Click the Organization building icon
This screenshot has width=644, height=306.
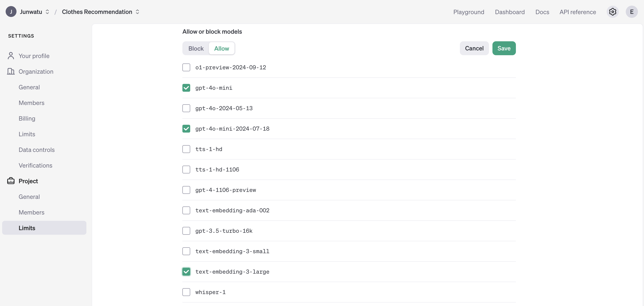click(11, 72)
